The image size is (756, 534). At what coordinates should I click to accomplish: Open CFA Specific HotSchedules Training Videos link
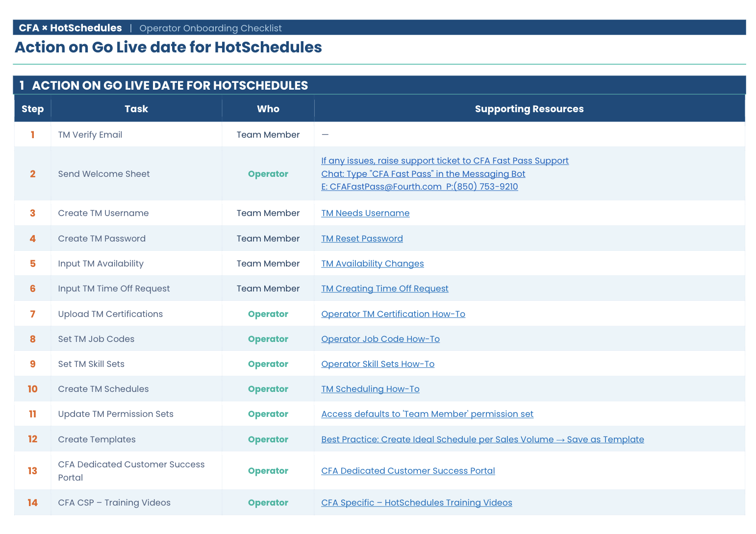tap(417, 503)
